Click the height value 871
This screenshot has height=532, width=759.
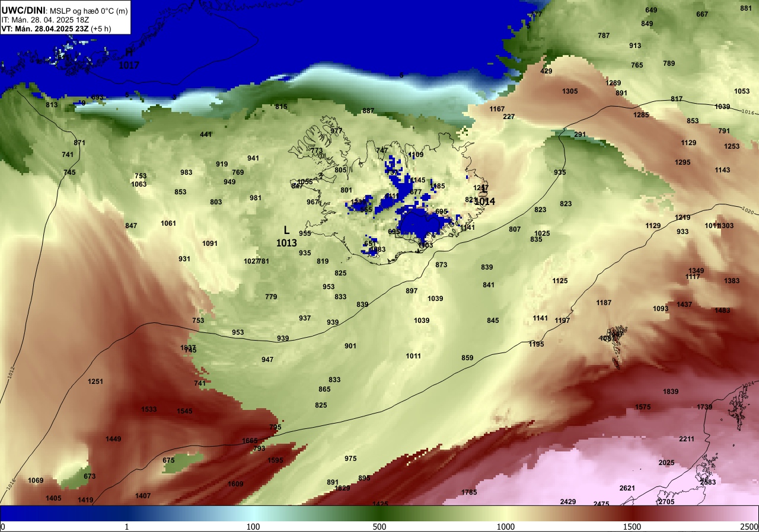(x=79, y=143)
